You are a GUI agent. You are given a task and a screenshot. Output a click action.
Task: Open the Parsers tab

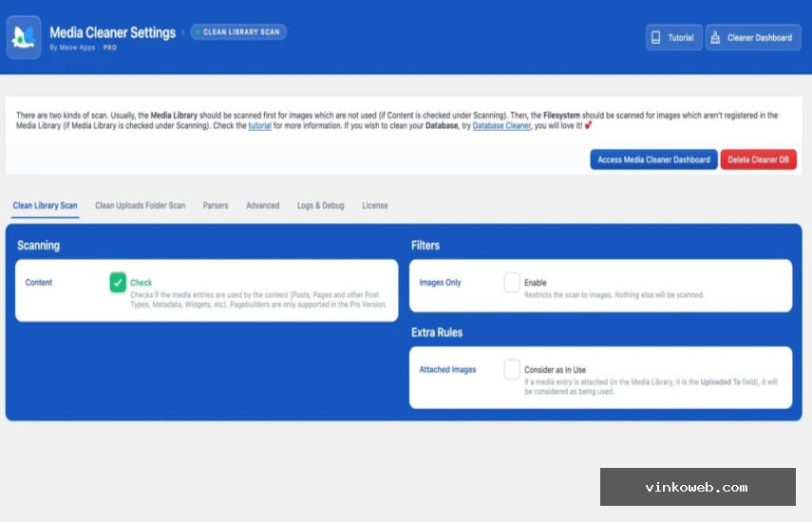pyautogui.click(x=216, y=205)
